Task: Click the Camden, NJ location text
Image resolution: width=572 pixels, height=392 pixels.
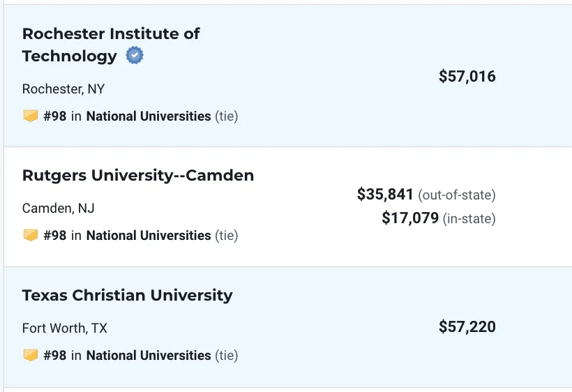Action: 59,209
